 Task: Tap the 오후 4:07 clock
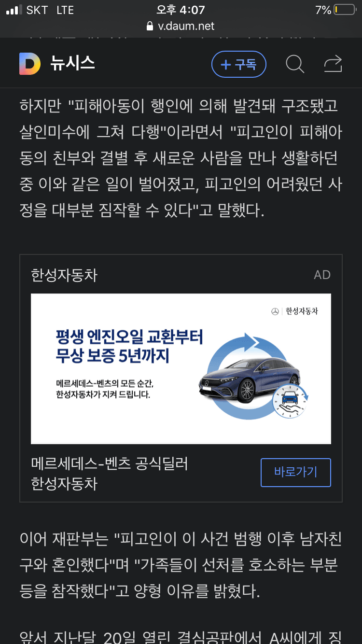click(181, 10)
